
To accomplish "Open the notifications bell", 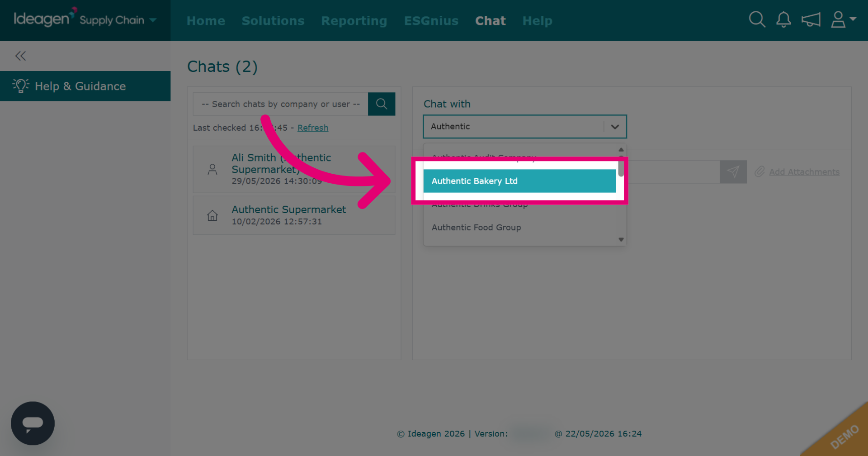I will 783,20.
